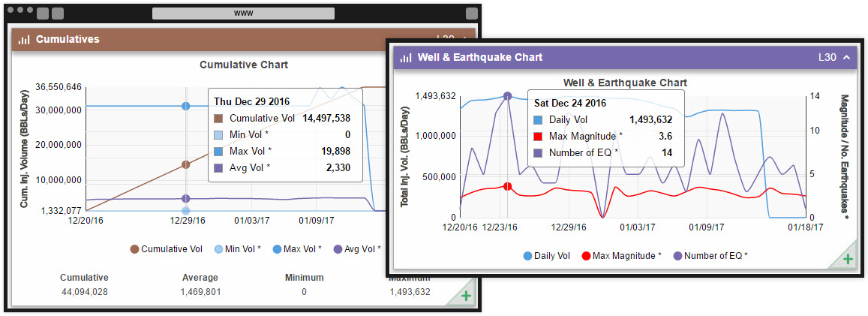Toggle Cumulative Vol series in legend
The width and height of the screenshot is (868, 316).
(x=167, y=249)
